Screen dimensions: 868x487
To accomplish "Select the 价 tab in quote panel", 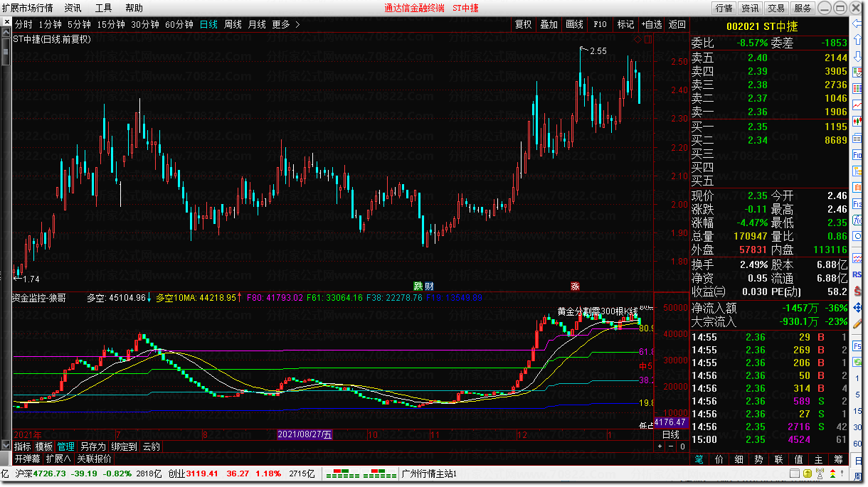I will (719, 460).
